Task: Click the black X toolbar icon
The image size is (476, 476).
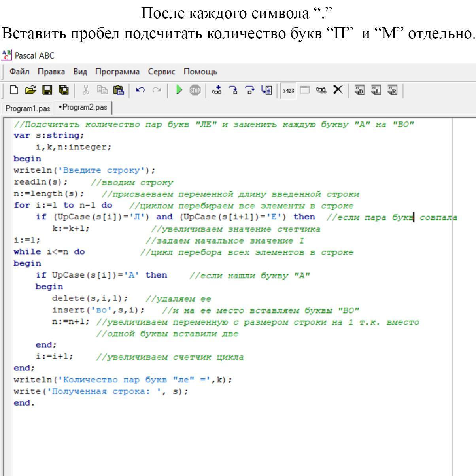Action: (338, 90)
